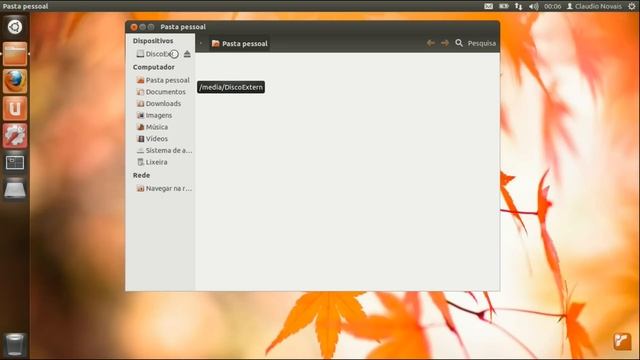Click the orange icon on desktop corner
This screenshot has width=640, height=360.
click(622, 341)
